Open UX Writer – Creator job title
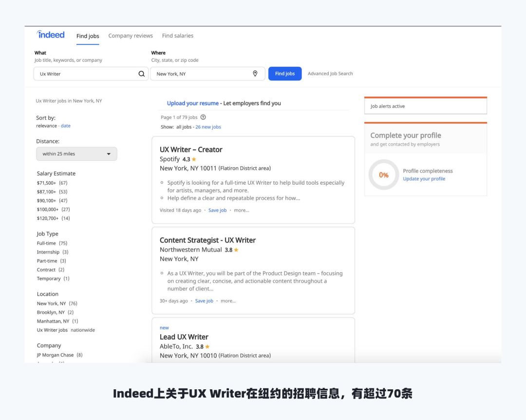Image resolution: width=526 pixels, height=420 pixels. click(x=191, y=150)
